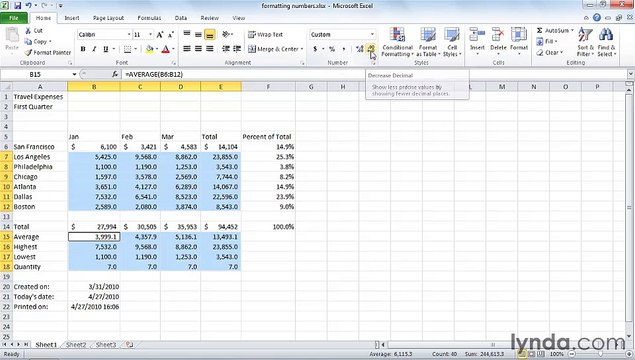Click the Decrease Decimal icon
This screenshot has width=635, height=360.
(x=371, y=49)
